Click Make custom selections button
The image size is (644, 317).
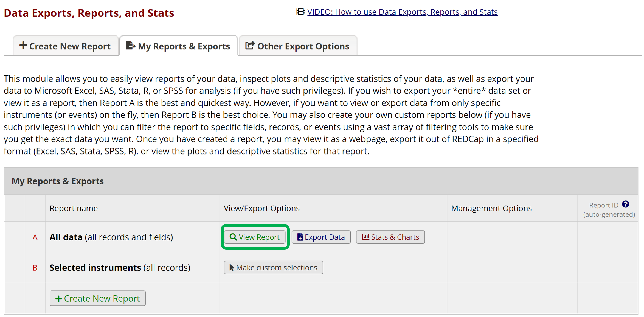pos(274,267)
